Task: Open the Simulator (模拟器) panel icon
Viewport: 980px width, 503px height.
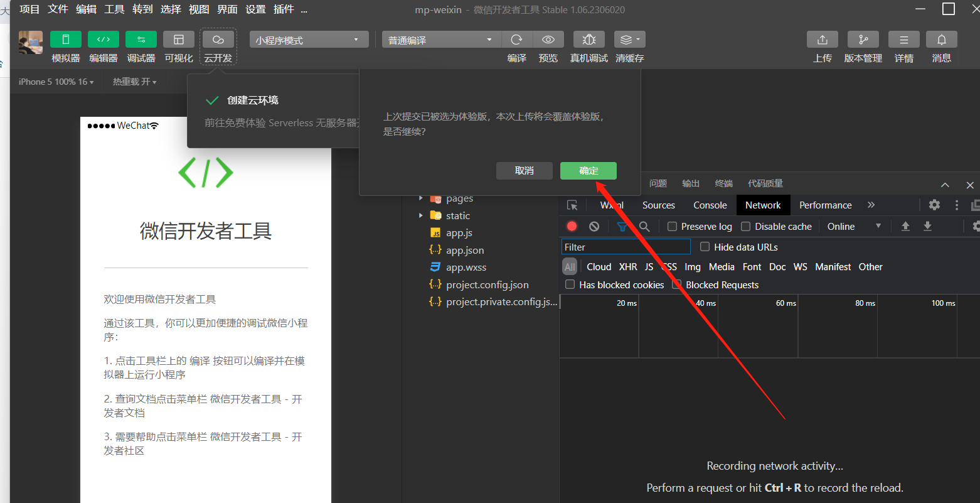Action: (66, 40)
